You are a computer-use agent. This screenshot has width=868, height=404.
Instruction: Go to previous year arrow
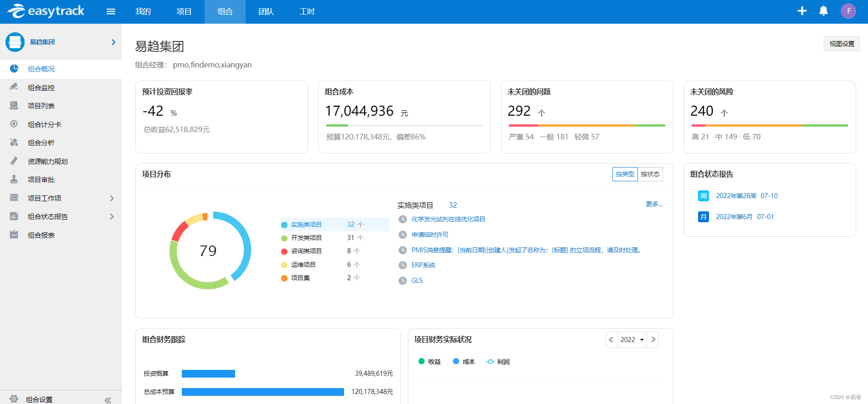(x=611, y=340)
